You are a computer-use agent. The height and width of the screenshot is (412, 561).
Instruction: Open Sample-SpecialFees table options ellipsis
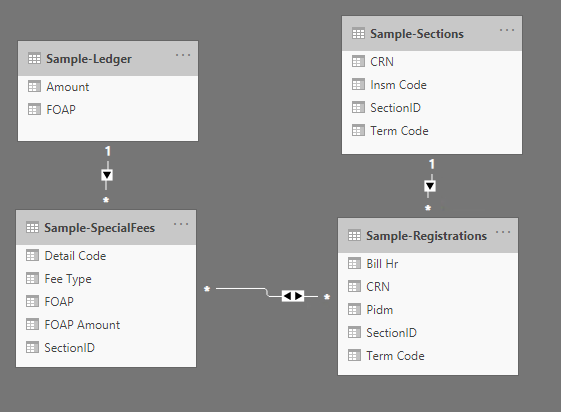[x=181, y=224]
